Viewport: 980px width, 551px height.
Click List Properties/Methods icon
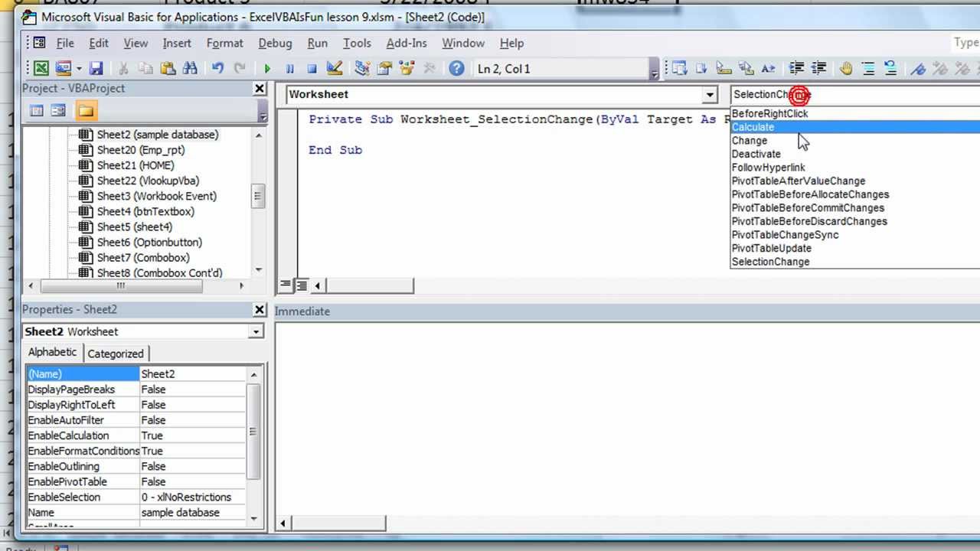pos(679,69)
